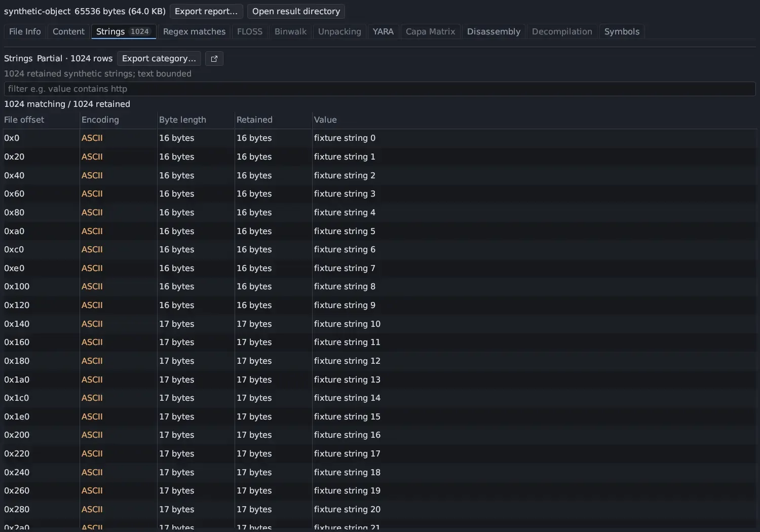Go to the Unpacking tab
The width and height of the screenshot is (760, 532).
click(x=339, y=31)
